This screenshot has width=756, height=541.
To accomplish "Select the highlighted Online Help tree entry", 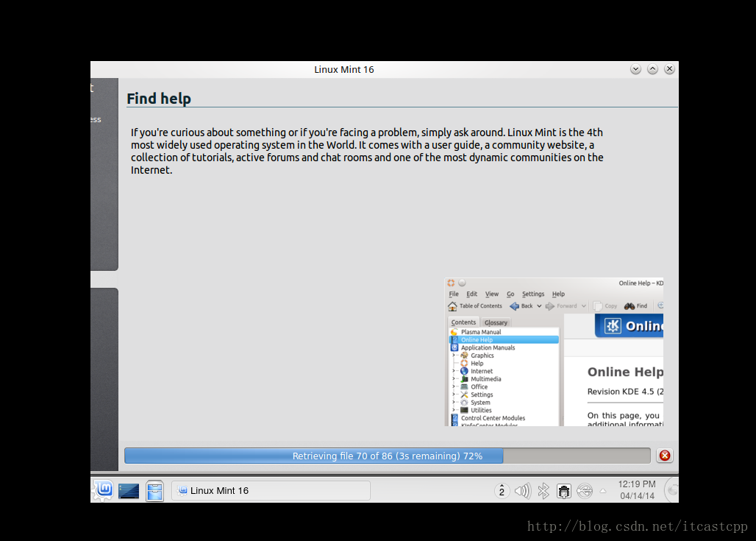I will [x=504, y=340].
